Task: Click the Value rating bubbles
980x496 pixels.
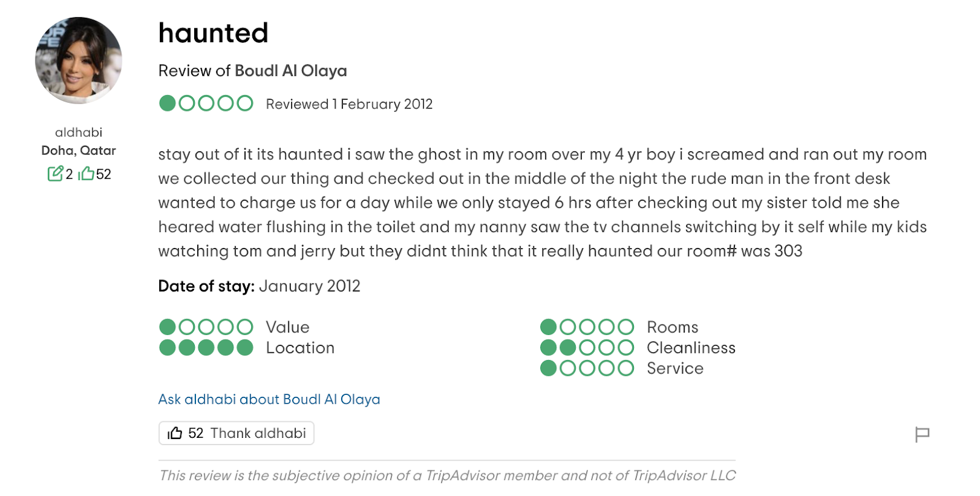Action: pyautogui.click(x=206, y=327)
